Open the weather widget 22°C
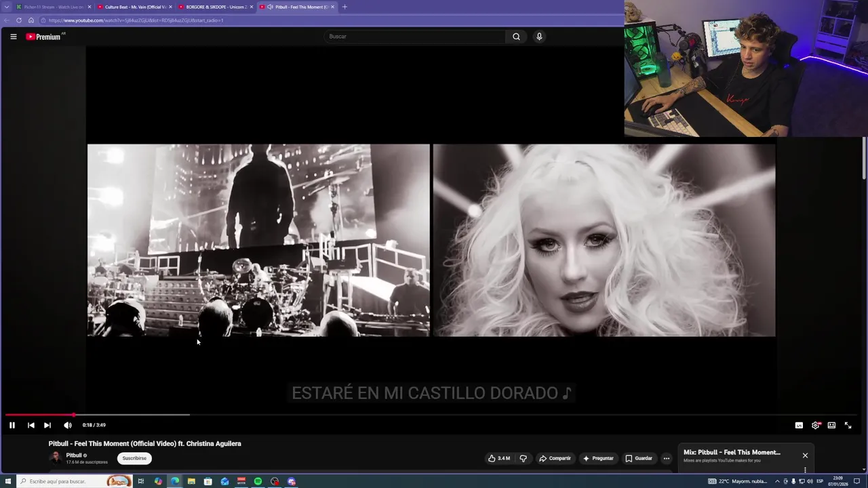This screenshot has height=488, width=868. [738, 481]
